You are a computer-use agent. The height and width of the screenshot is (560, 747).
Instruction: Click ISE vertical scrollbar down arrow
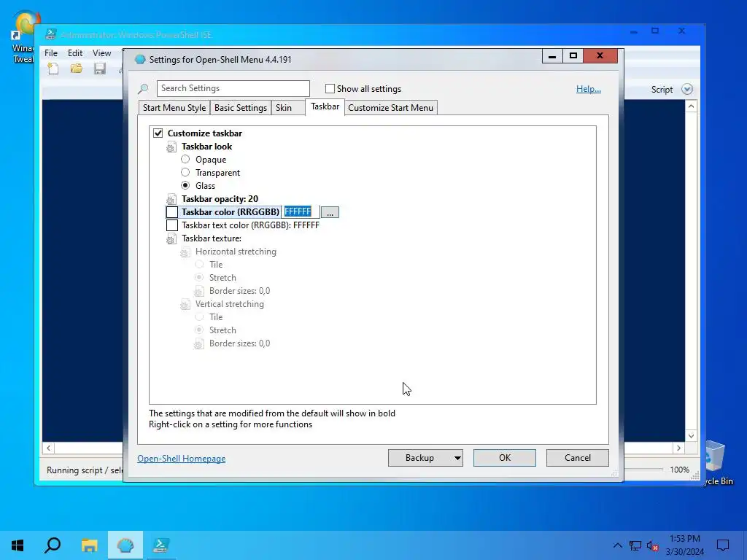click(x=692, y=436)
